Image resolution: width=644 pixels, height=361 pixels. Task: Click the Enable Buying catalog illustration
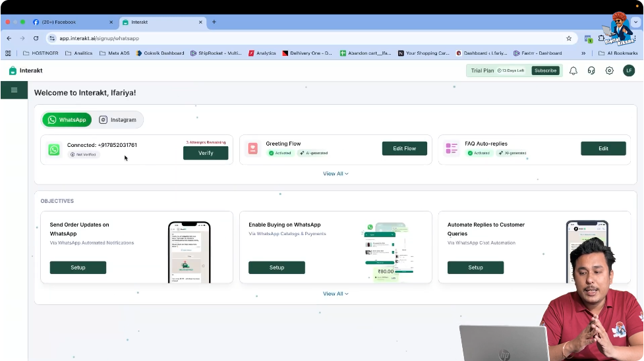(388, 252)
